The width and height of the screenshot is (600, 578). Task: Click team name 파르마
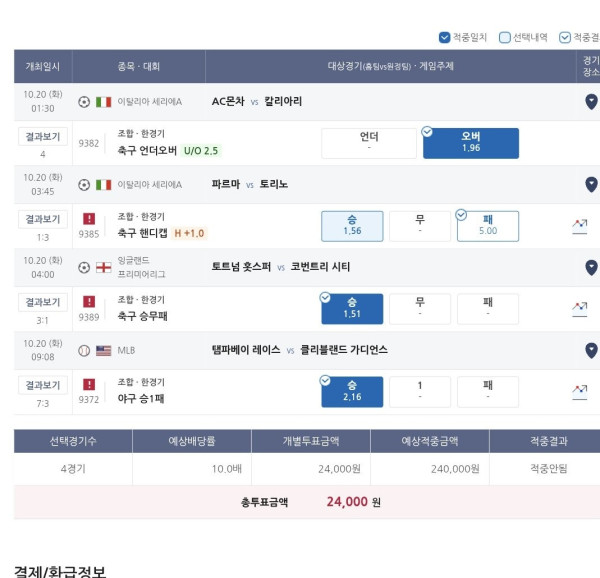point(226,184)
